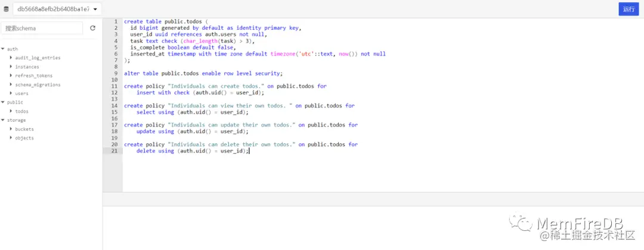Select the refresh_tokens table
The image size is (644, 250).
33,76
